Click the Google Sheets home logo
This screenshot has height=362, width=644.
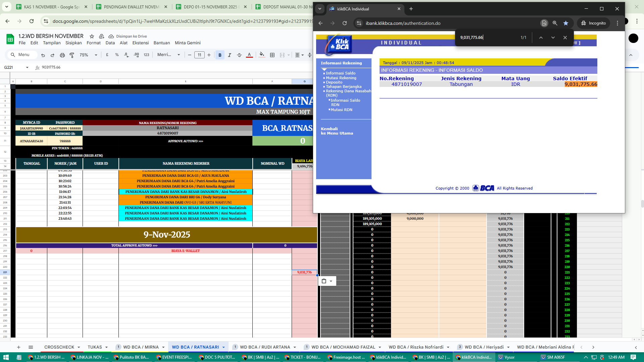10,39
